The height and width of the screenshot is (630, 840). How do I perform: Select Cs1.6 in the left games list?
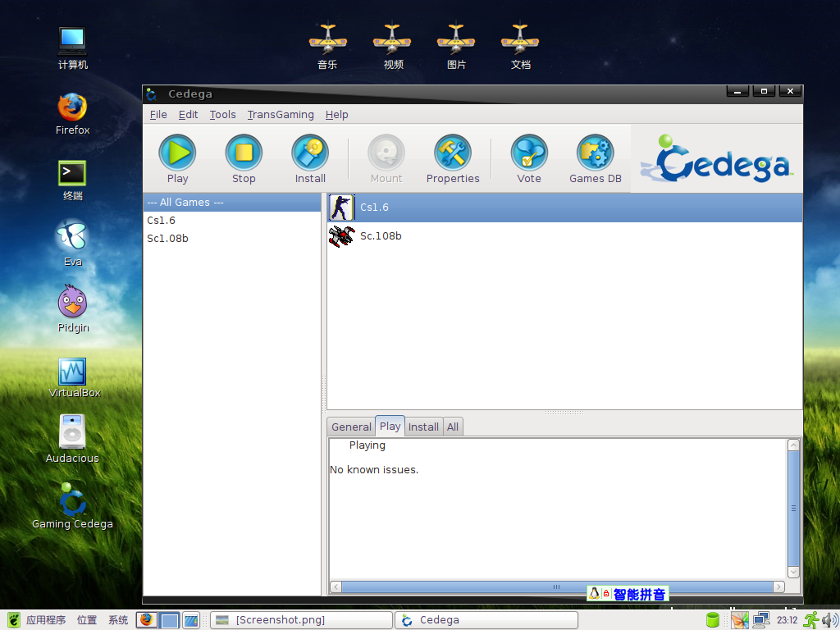tap(232, 220)
